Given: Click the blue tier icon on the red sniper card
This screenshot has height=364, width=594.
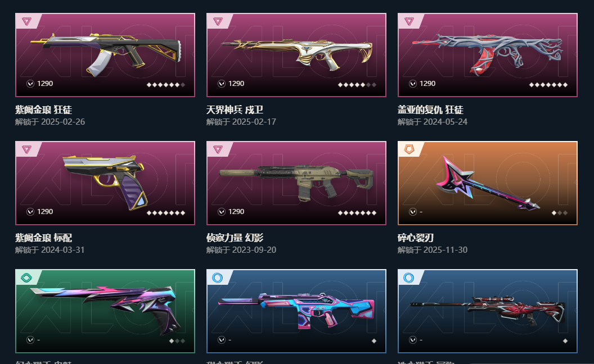Looking at the screenshot, I should click(x=409, y=277).
